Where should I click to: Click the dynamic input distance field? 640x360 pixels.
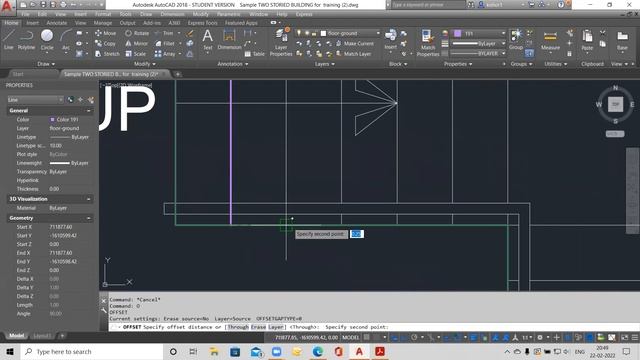pos(356,234)
